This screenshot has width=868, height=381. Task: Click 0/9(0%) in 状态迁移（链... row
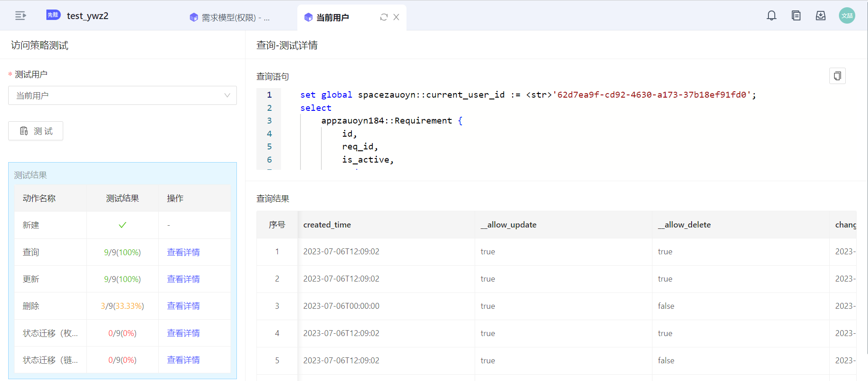[122, 360]
